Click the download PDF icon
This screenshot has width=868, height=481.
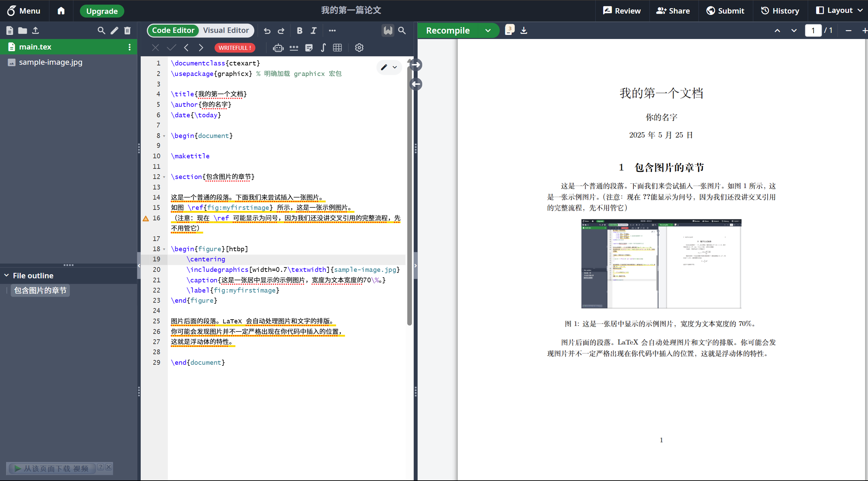tap(524, 31)
